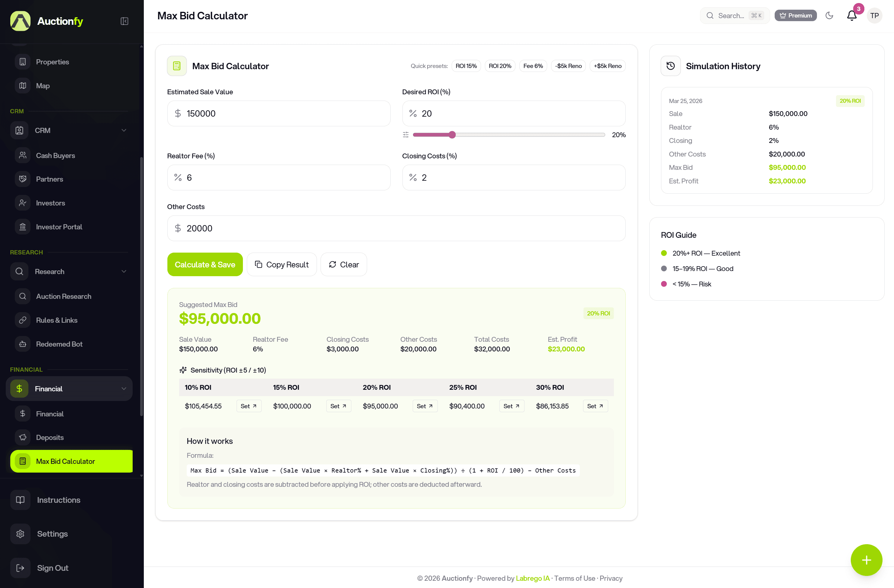The image size is (894, 588).
Task: Click the Estimated Sale Value field
Action: tap(279, 114)
